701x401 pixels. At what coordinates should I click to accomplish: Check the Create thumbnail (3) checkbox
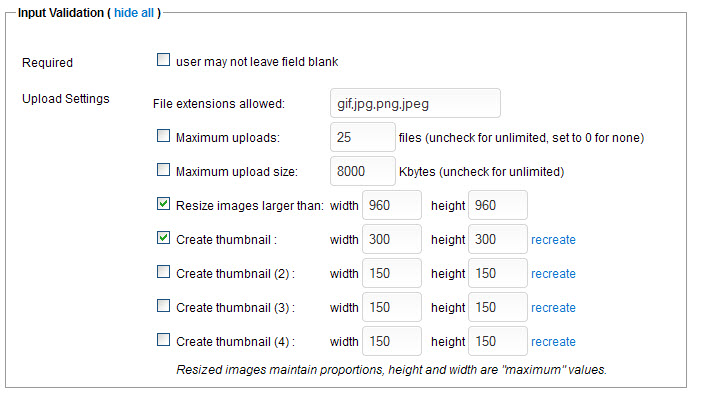[x=163, y=307]
